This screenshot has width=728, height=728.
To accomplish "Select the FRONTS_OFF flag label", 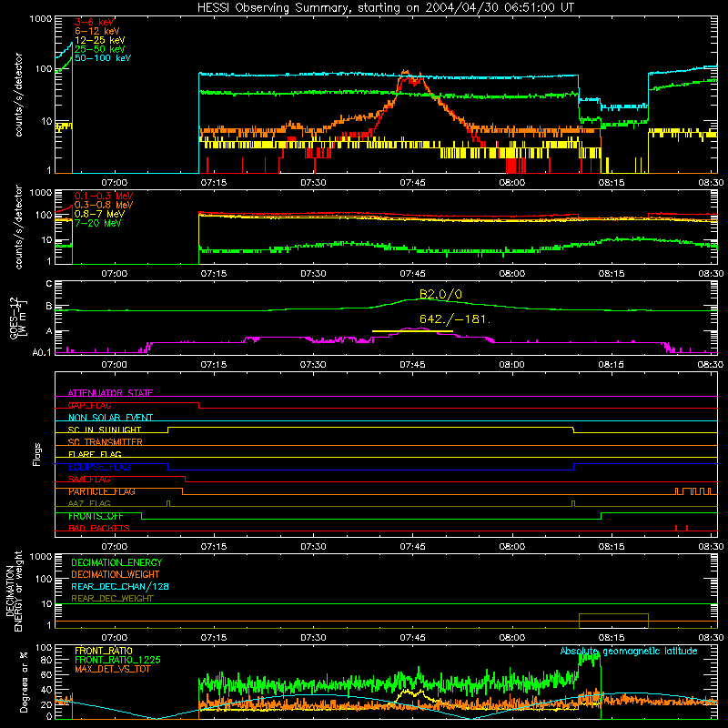I will click(x=96, y=516).
